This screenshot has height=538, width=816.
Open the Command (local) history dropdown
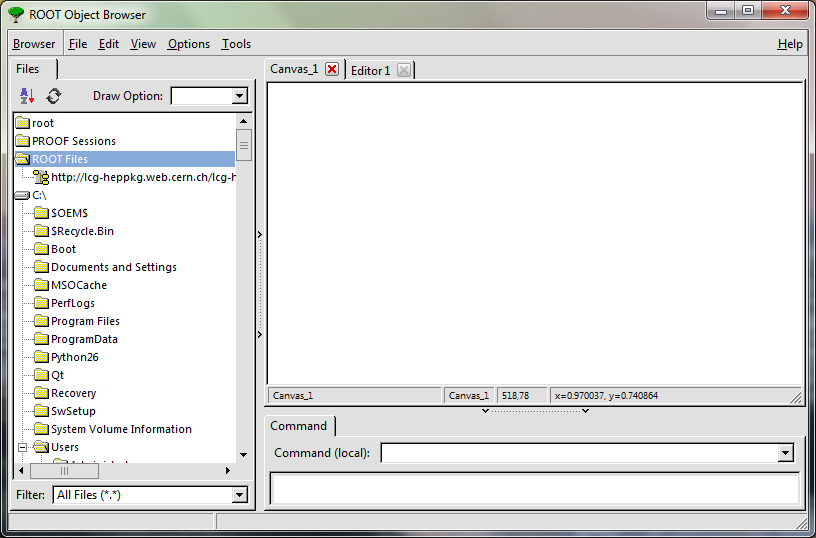pyautogui.click(x=786, y=453)
